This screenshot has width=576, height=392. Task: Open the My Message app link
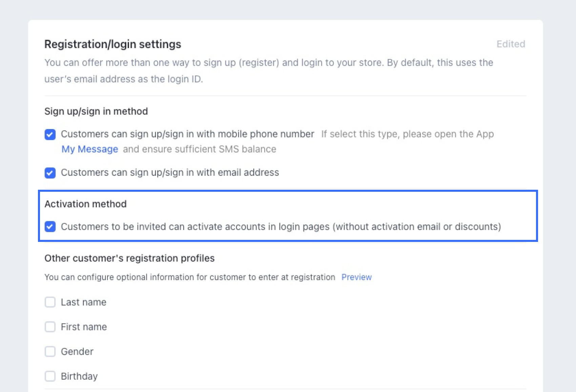pos(90,149)
